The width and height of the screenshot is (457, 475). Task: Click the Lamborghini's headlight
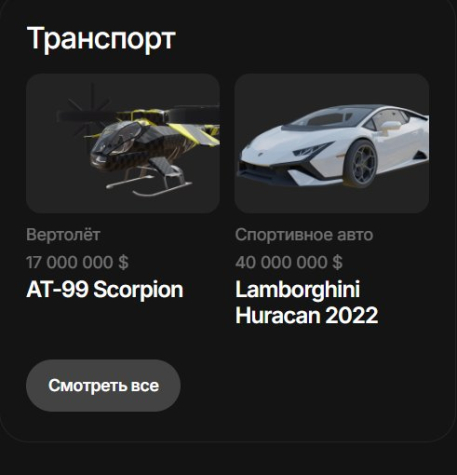(x=312, y=151)
